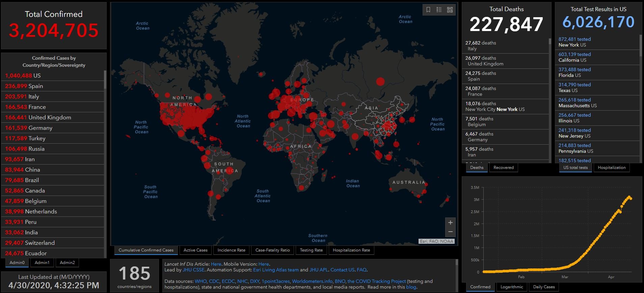Zoom out on the map with minus button
The height and width of the screenshot is (293, 644).
click(x=450, y=232)
